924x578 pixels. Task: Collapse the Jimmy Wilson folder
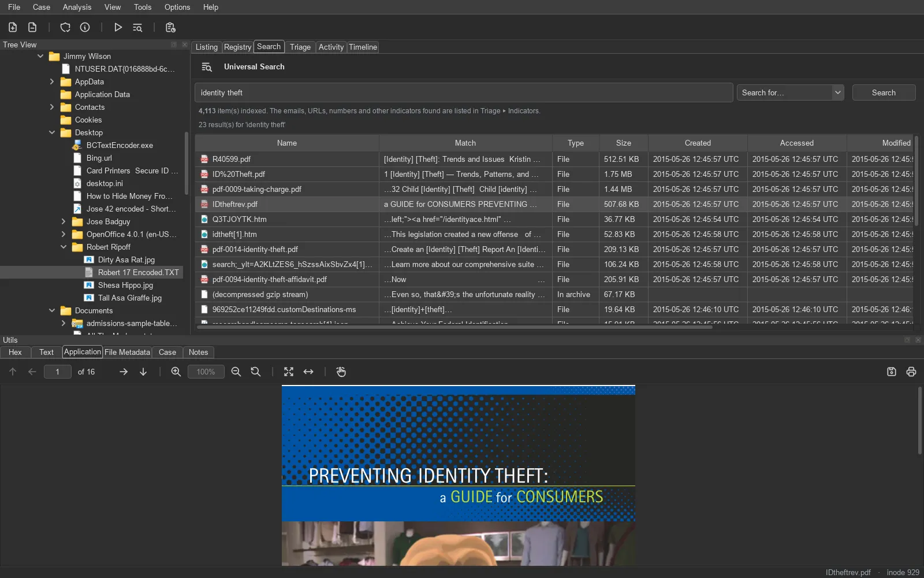point(40,56)
